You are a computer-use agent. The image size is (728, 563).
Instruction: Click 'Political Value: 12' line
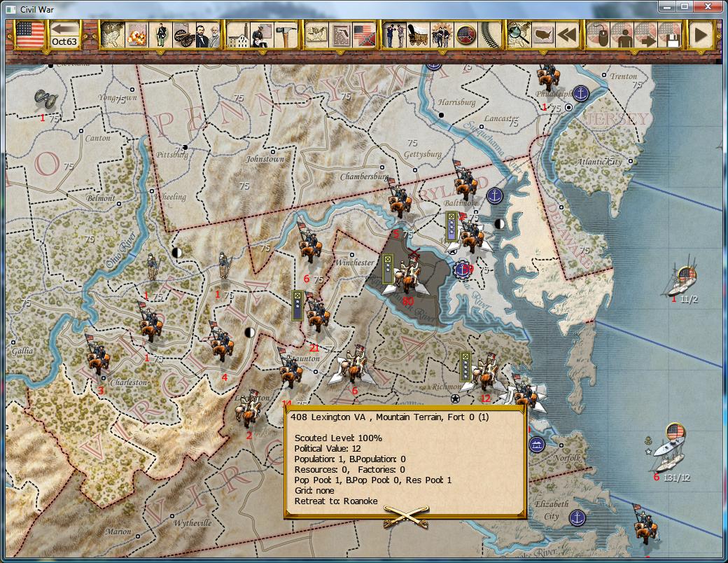pos(328,448)
